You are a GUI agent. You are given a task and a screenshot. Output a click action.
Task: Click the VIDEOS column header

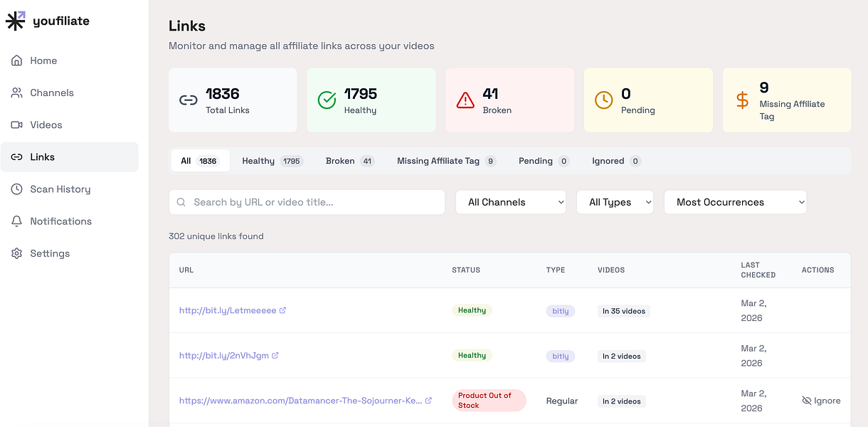(611, 270)
